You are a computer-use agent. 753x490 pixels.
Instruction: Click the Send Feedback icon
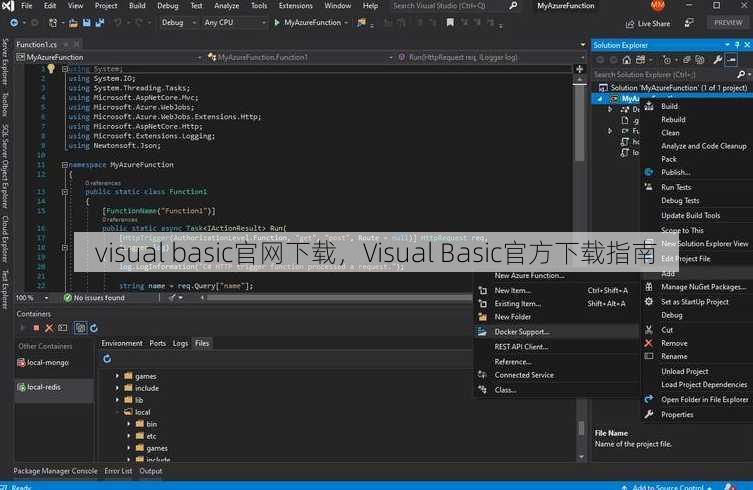(x=689, y=23)
